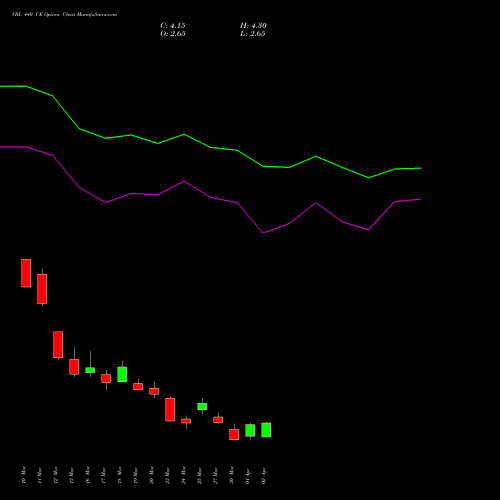
Task: Select the first red candle above 10 Mar
Action: tap(26, 273)
